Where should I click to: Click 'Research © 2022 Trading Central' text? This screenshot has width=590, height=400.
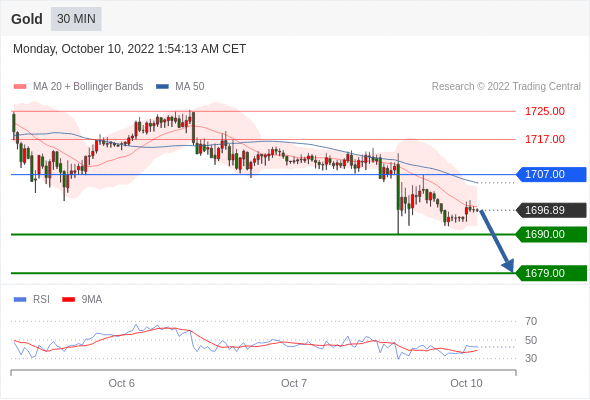[x=506, y=87]
